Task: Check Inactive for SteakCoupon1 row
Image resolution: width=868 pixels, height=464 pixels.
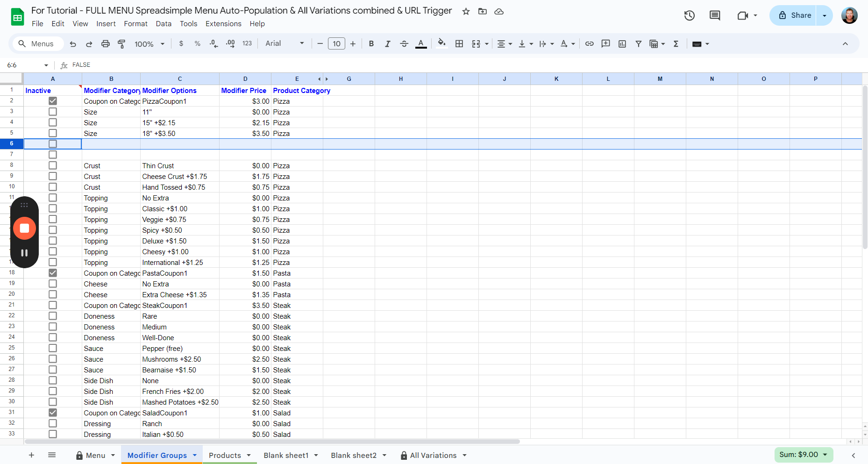Action: coord(53,305)
